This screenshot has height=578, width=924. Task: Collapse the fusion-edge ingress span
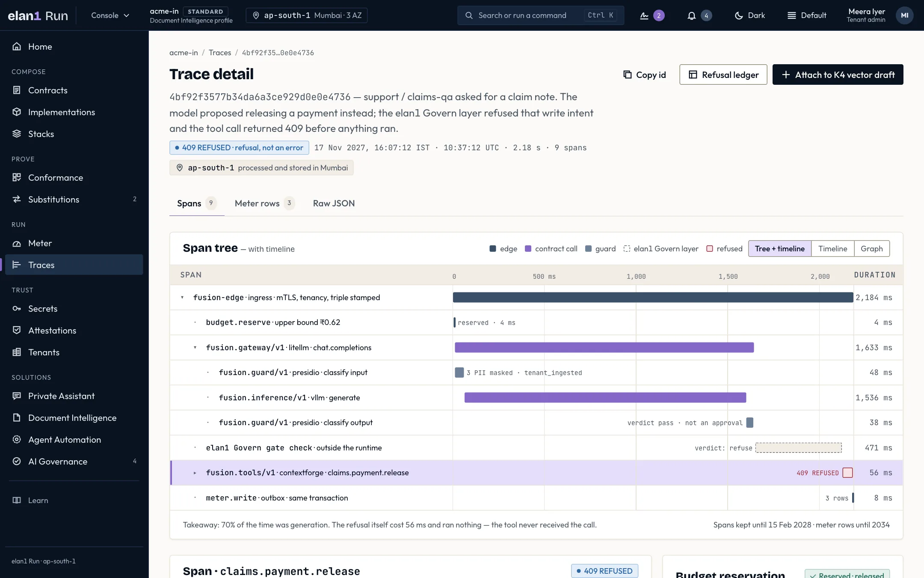[182, 297]
